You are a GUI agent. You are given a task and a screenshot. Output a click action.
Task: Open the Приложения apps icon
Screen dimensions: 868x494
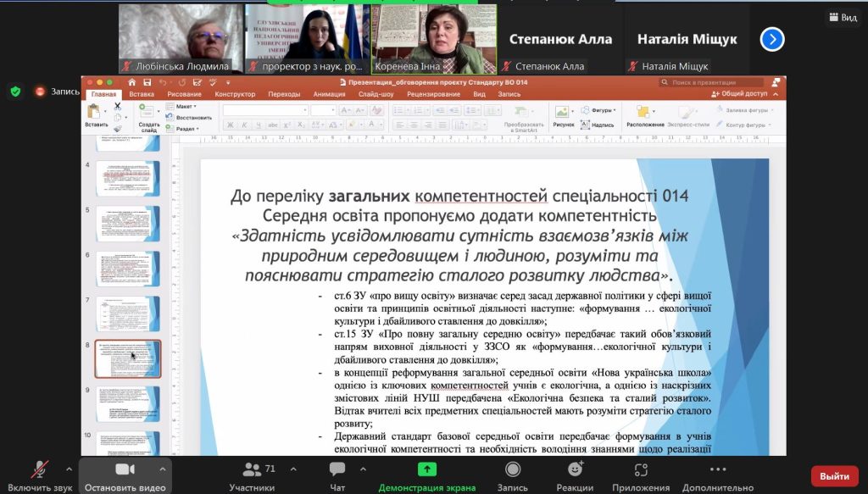tap(641, 470)
